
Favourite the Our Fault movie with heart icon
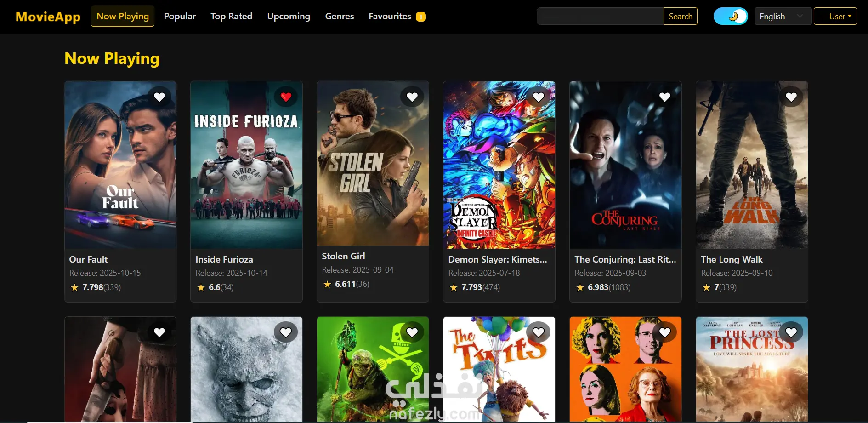click(x=159, y=97)
